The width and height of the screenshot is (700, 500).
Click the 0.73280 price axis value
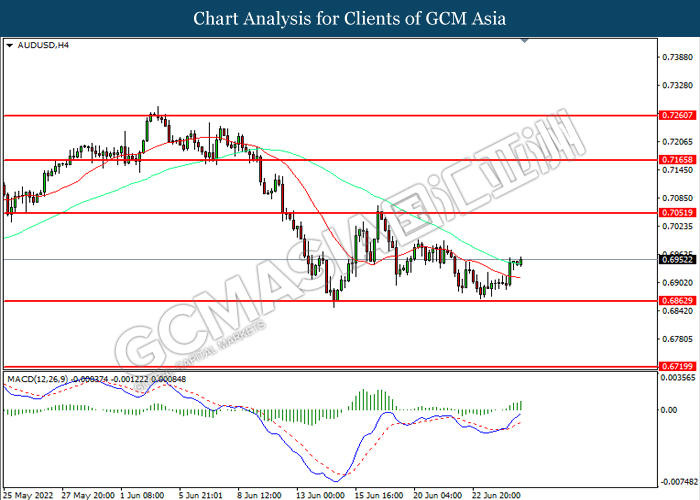pyautogui.click(x=678, y=85)
